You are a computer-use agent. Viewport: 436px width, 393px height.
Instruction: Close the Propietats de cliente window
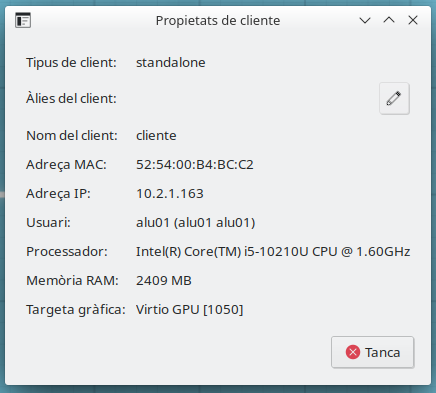[413, 20]
